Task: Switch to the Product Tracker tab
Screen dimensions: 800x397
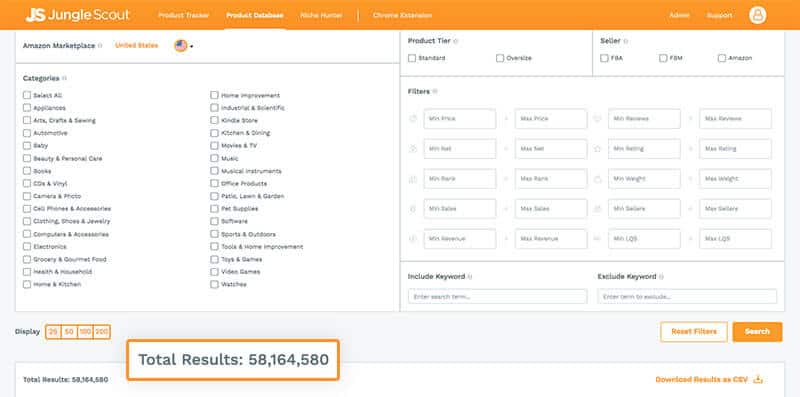Action: click(x=184, y=15)
